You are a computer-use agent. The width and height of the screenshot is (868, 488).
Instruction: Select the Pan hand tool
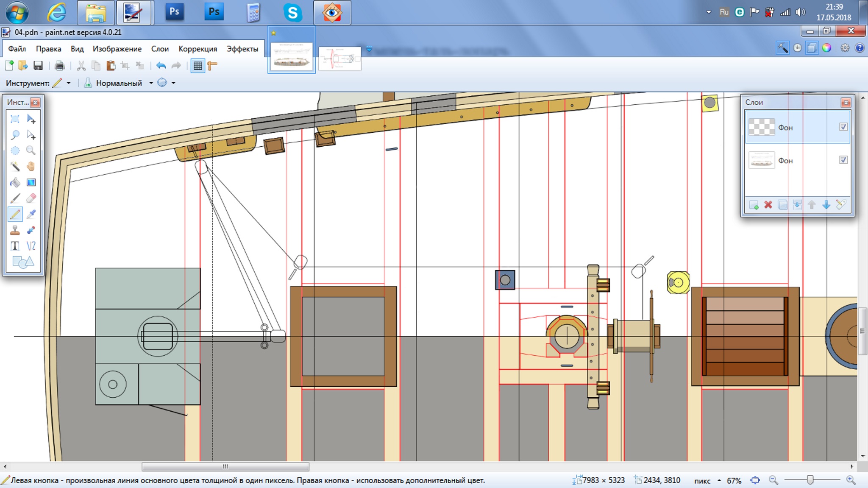coord(31,166)
